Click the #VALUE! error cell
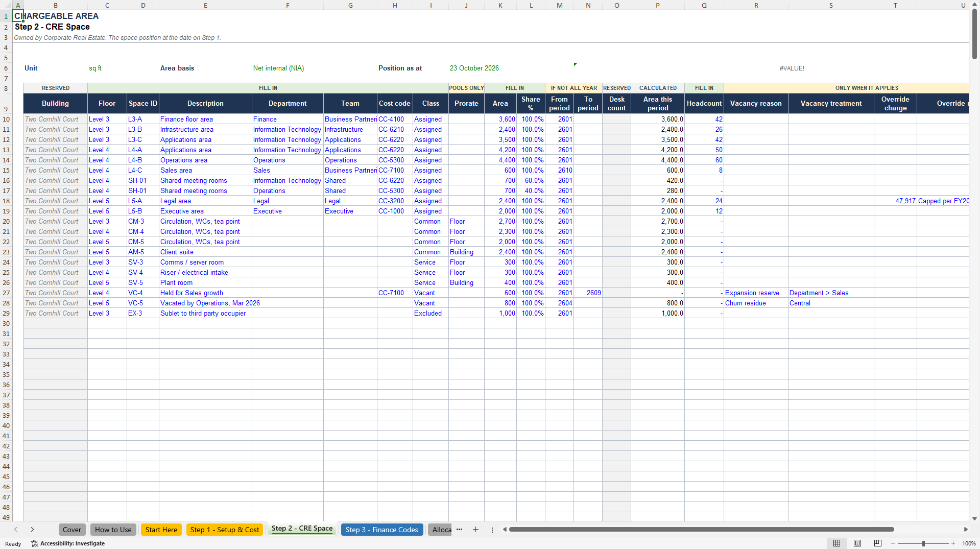 click(792, 68)
